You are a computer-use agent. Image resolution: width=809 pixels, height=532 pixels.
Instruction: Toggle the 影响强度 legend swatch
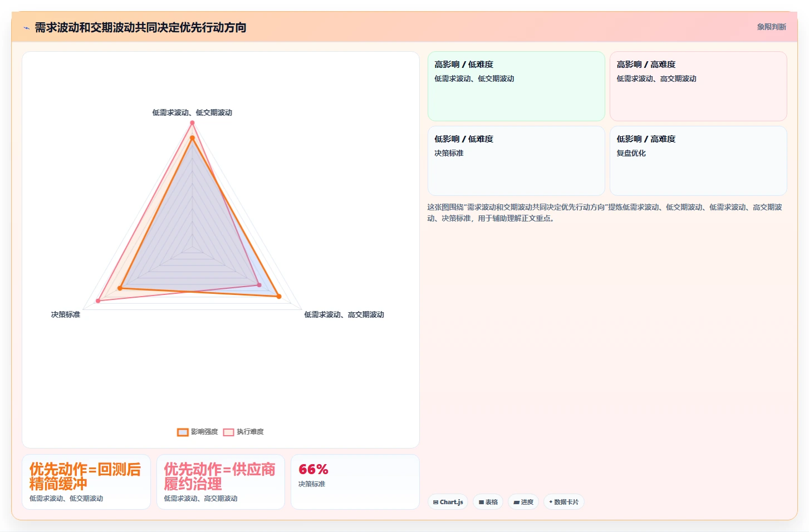pyautogui.click(x=183, y=432)
